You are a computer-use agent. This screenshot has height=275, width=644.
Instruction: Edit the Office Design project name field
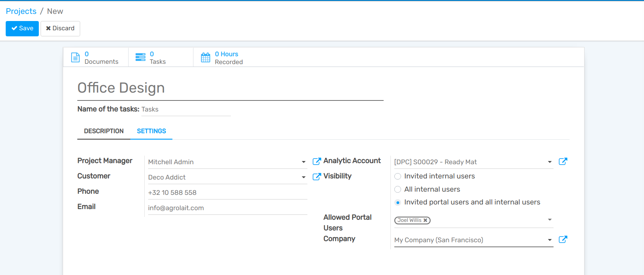pos(230,88)
